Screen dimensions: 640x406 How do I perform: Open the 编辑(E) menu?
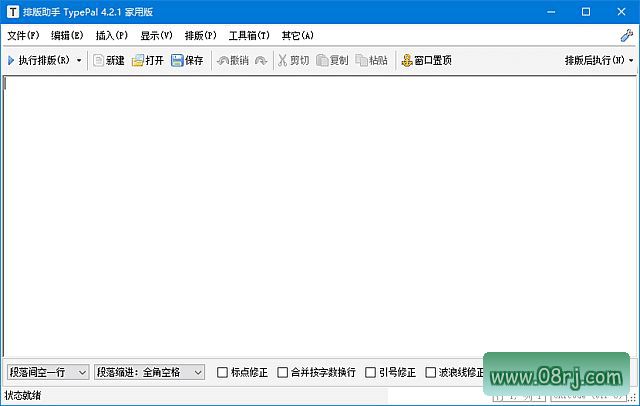[x=67, y=35]
